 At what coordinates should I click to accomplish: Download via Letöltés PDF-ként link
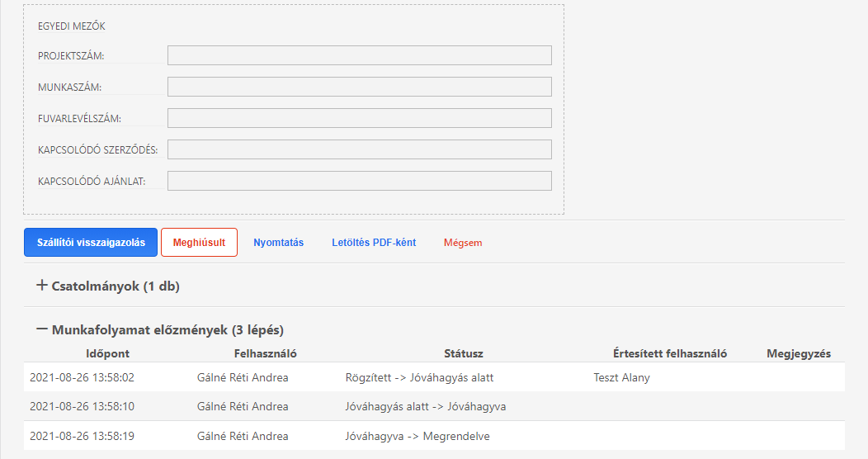click(374, 243)
